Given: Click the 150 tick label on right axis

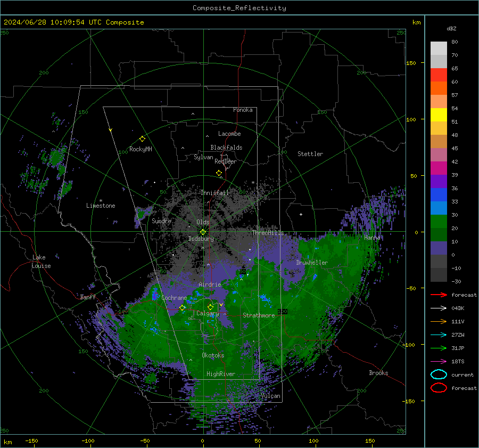Looking at the screenshot, I should [x=411, y=63].
